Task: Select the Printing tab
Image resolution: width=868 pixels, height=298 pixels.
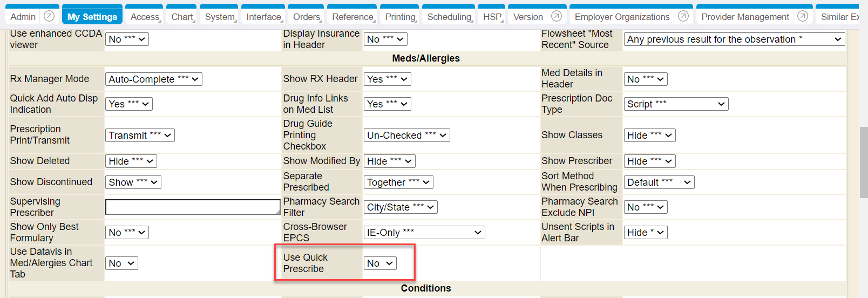Action: [x=399, y=17]
